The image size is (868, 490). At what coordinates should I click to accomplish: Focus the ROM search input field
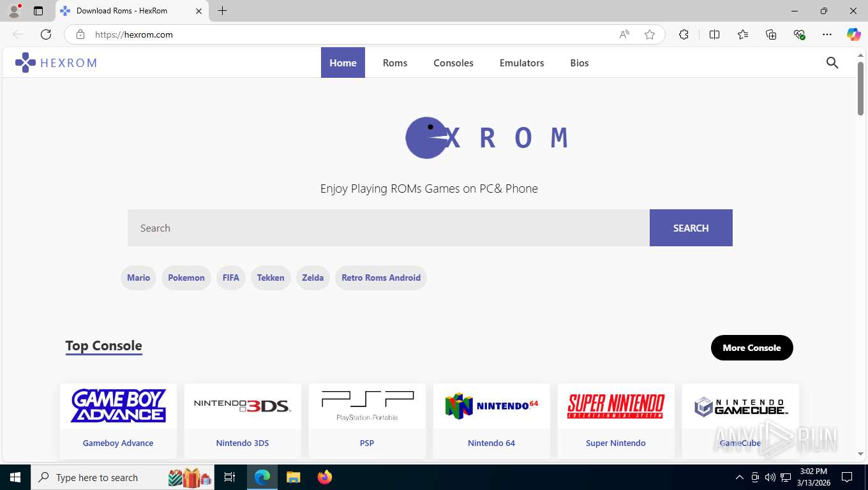[389, 228]
